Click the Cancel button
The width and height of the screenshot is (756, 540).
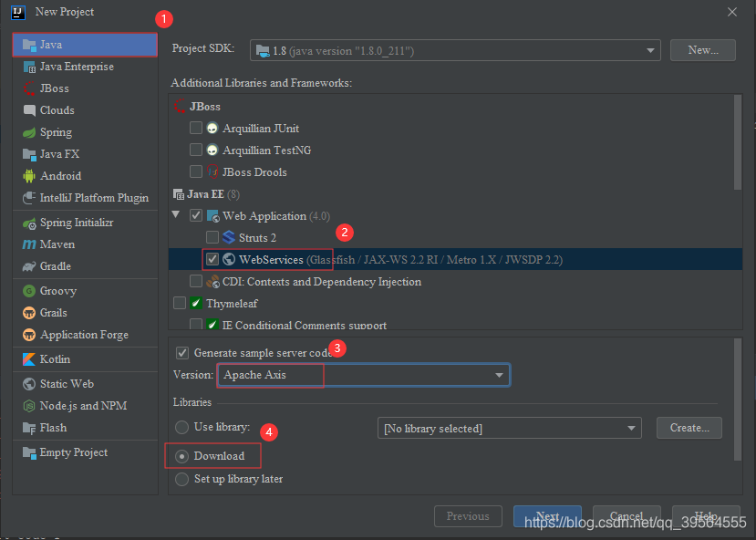pos(627,516)
